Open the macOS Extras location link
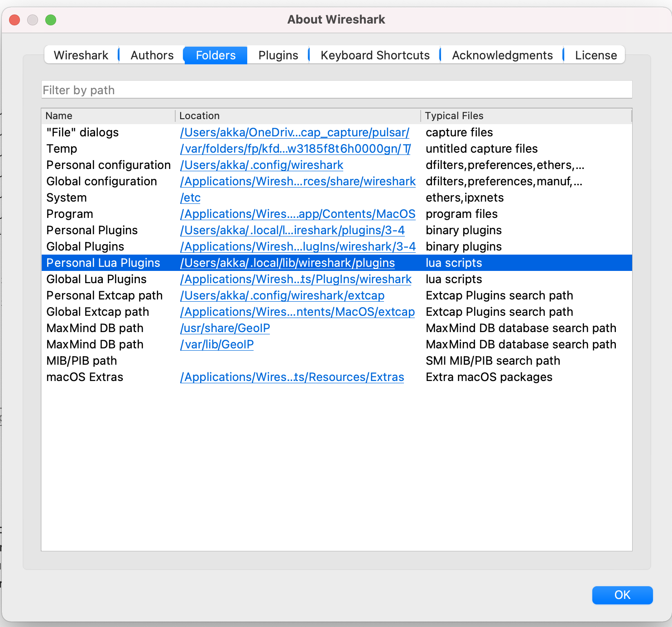Image resolution: width=672 pixels, height=627 pixels. click(x=292, y=377)
